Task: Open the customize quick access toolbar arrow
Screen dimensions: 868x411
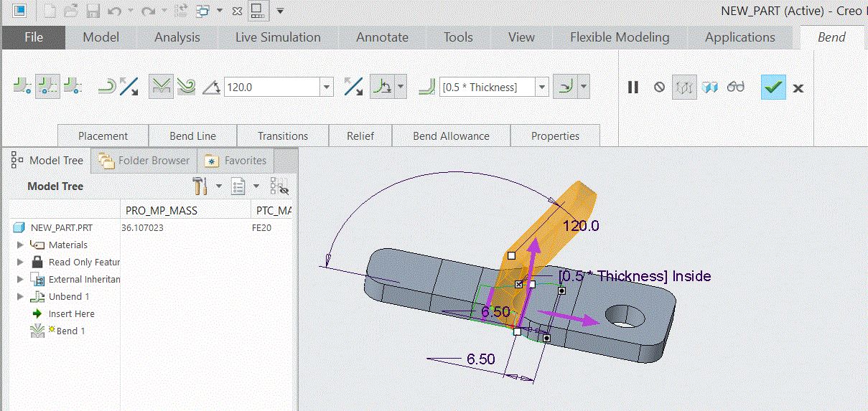Action: [x=280, y=11]
